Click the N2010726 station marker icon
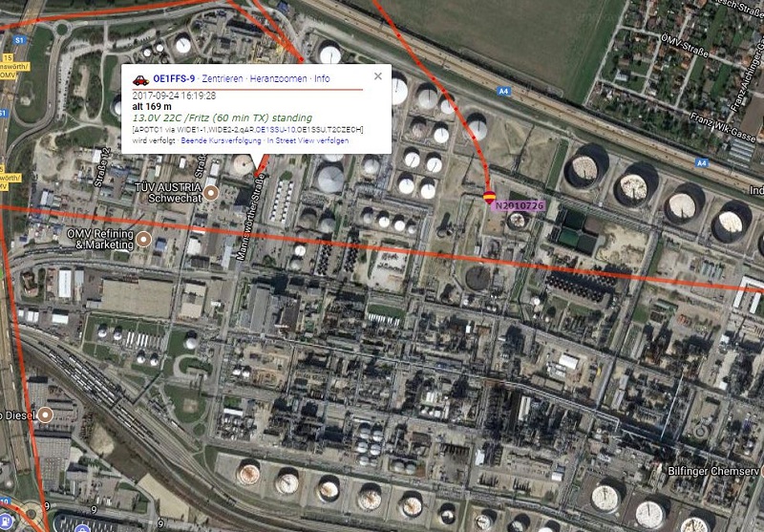This screenshot has width=764, height=532. [x=490, y=198]
